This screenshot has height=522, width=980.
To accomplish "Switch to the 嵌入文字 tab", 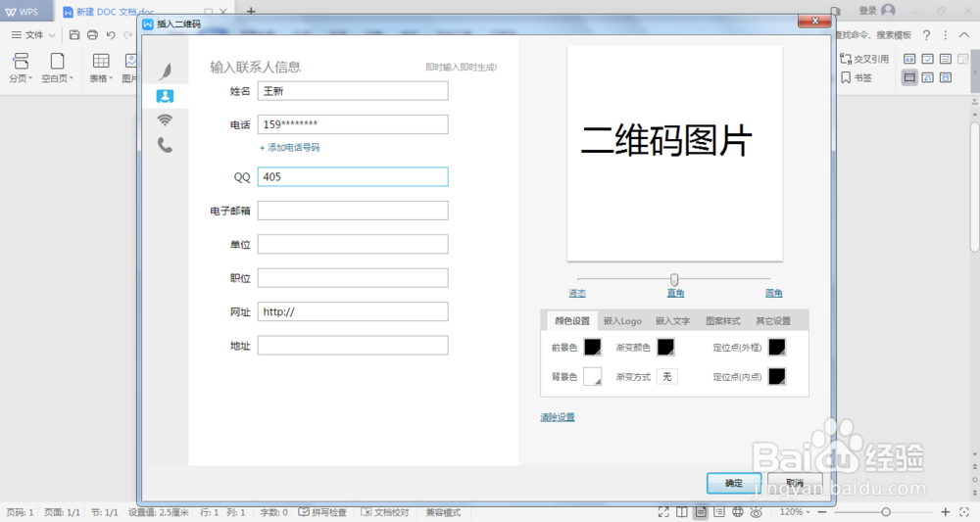I will point(672,321).
